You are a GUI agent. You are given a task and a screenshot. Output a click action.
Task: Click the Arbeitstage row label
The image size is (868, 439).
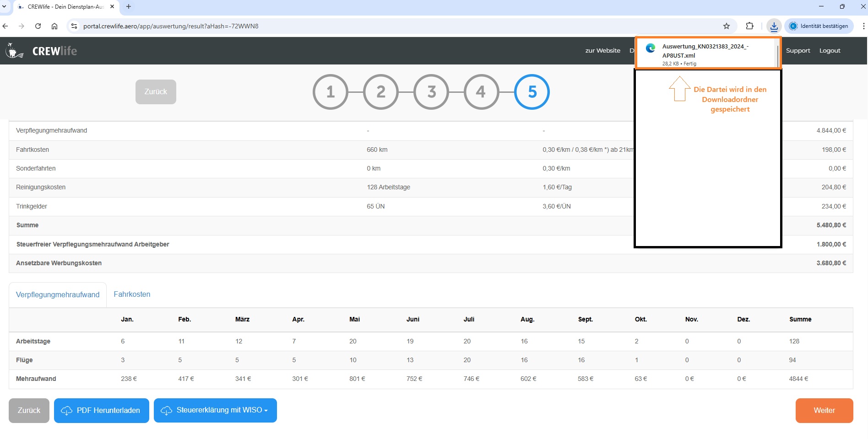[33, 341]
